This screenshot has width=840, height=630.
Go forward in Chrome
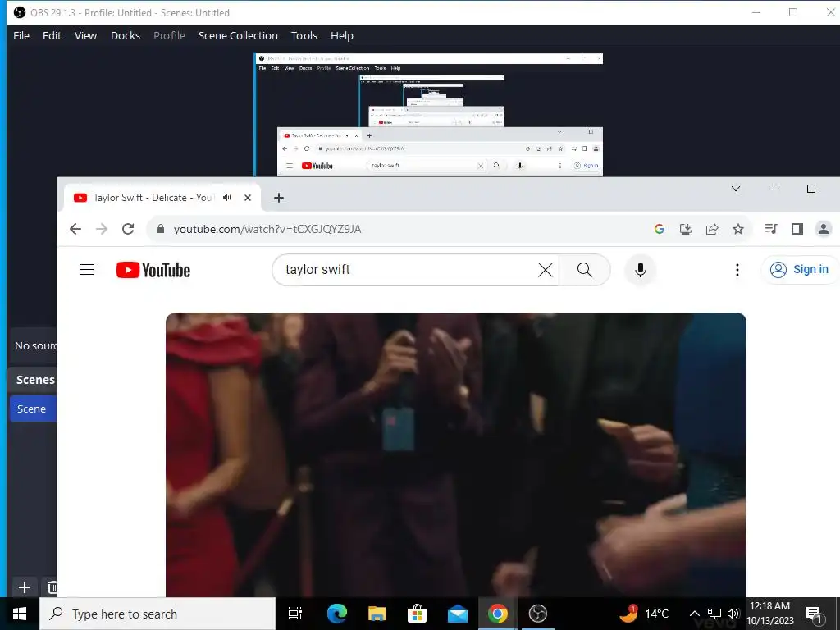point(101,230)
